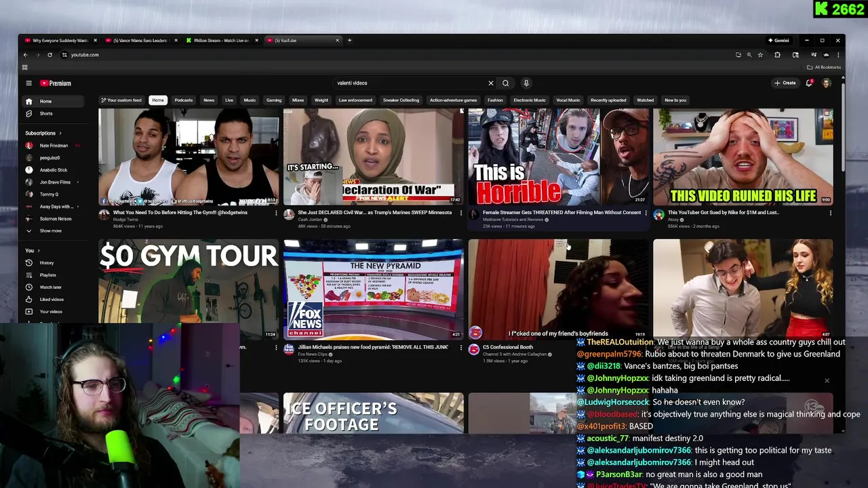
Task: Open the This is Horrible video thumbnail
Action: click(x=558, y=157)
